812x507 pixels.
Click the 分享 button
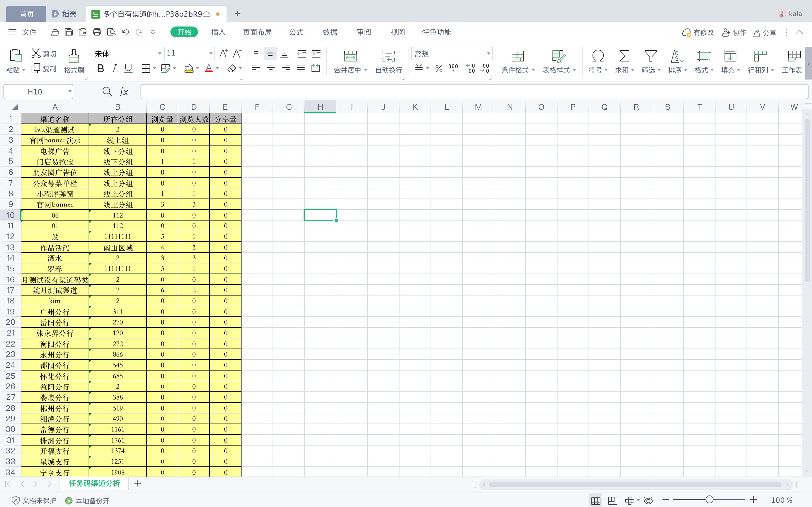click(764, 33)
